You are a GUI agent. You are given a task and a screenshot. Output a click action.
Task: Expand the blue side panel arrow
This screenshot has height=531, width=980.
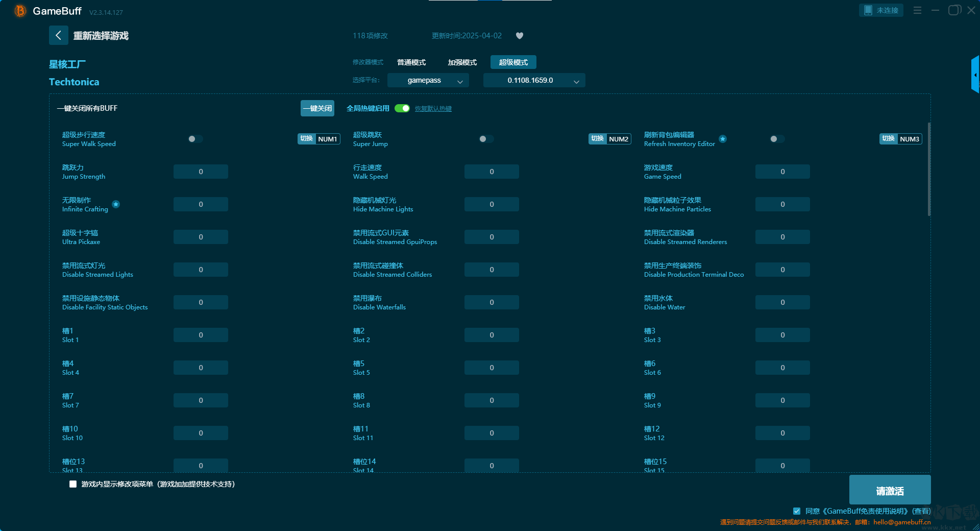coord(975,75)
